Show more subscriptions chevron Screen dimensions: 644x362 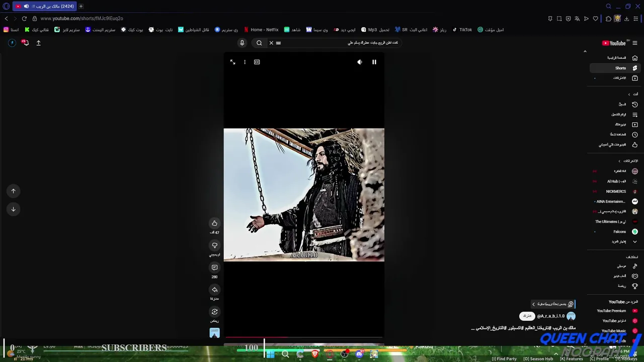tap(635, 241)
